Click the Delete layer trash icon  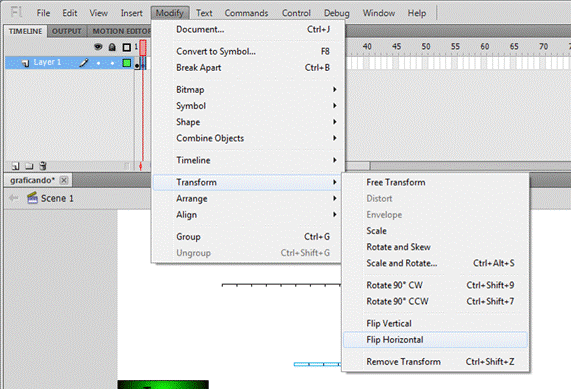(43, 166)
